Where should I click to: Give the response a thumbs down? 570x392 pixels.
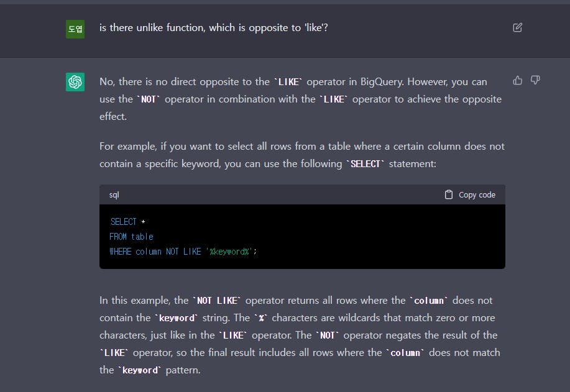click(x=535, y=80)
